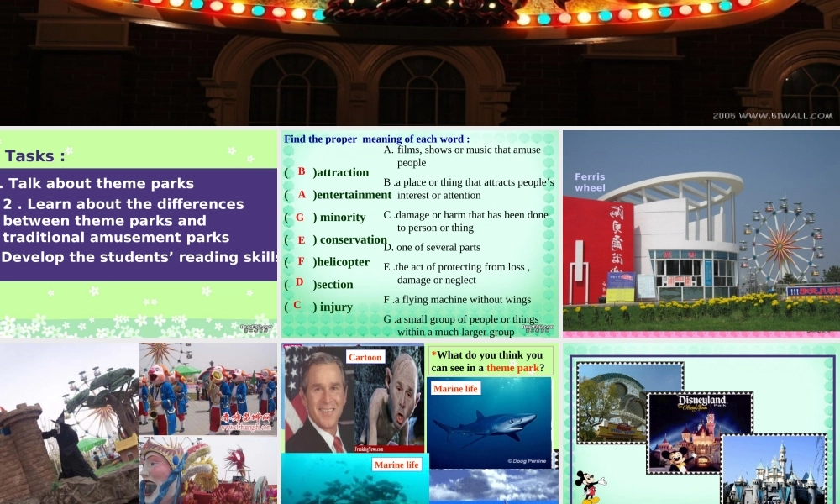Select definition 'one of several parts'
Image resolution: width=840 pixels, height=504 pixels.
coord(432,248)
